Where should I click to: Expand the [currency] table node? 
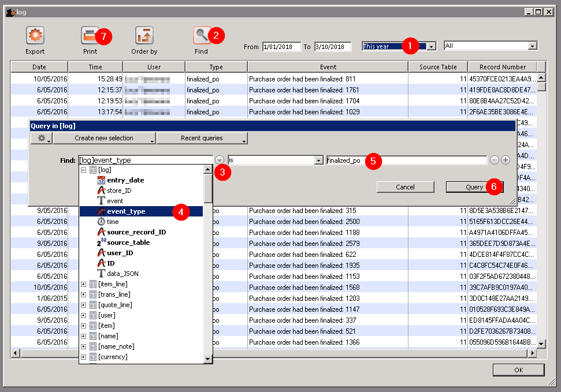[x=84, y=357]
